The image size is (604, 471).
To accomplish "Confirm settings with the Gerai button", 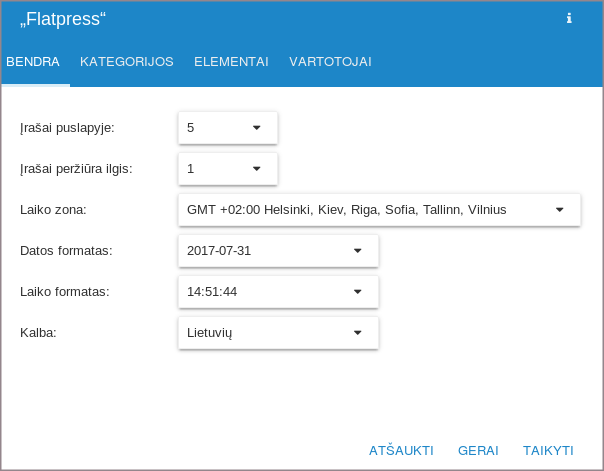I will pos(478,451).
